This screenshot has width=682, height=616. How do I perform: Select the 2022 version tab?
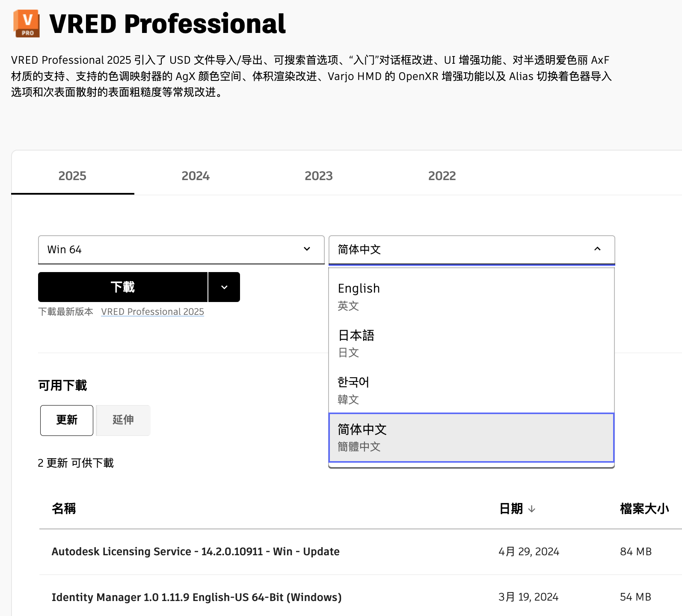pyautogui.click(x=442, y=176)
